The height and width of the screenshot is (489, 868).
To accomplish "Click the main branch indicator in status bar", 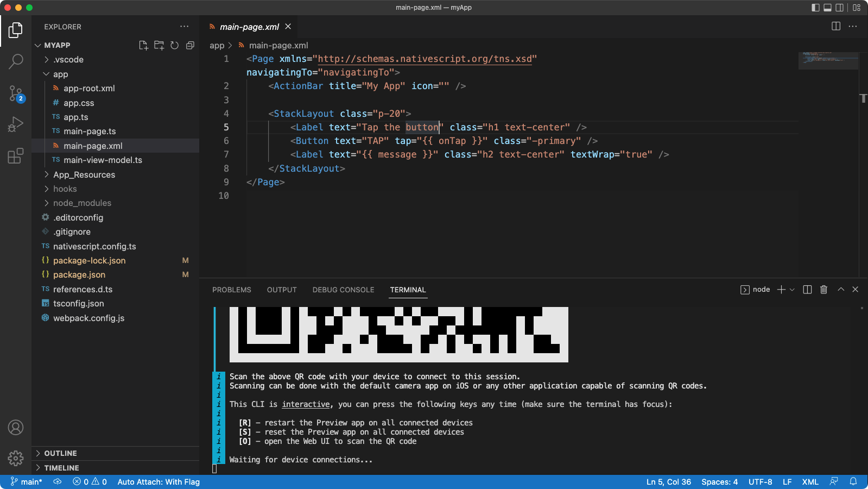I will (27, 482).
